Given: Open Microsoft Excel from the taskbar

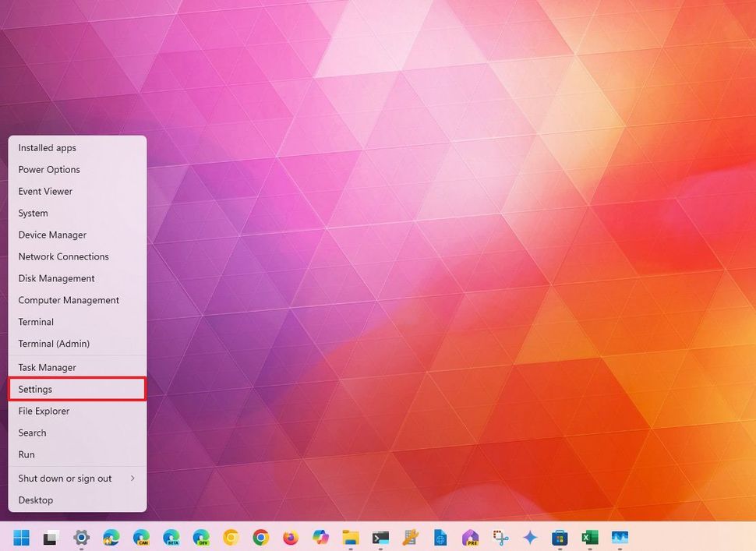Looking at the screenshot, I should 588,538.
